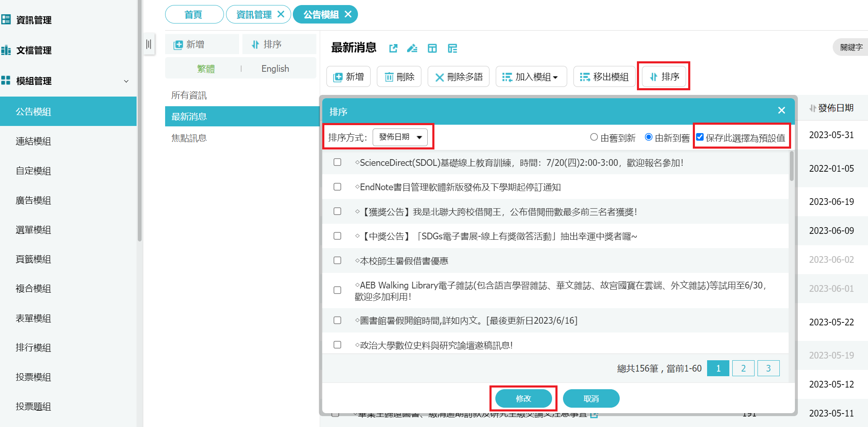Viewport: 868px width, 427px height.
Task: Click 新增 in the category panel
Action: (x=202, y=44)
